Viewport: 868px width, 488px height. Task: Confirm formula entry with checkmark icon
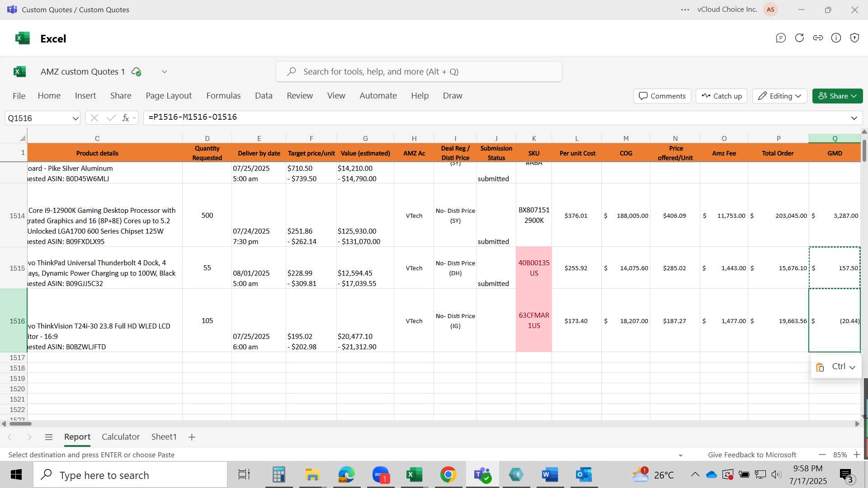pyautogui.click(x=111, y=118)
